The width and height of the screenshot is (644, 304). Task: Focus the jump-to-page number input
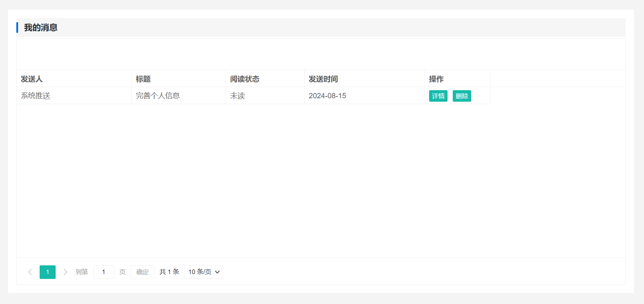pyautogui.click(x=104, y=272)
